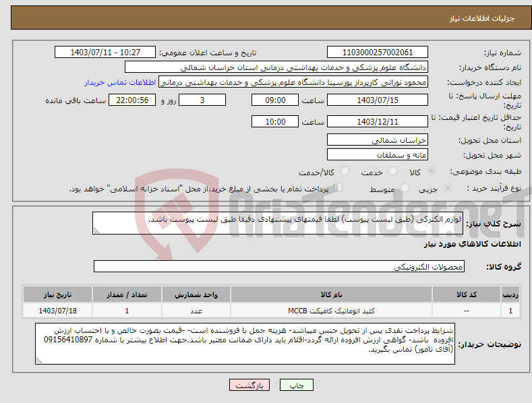Click the توضیحات خریدار notes textarea

(x=245, y=344)
